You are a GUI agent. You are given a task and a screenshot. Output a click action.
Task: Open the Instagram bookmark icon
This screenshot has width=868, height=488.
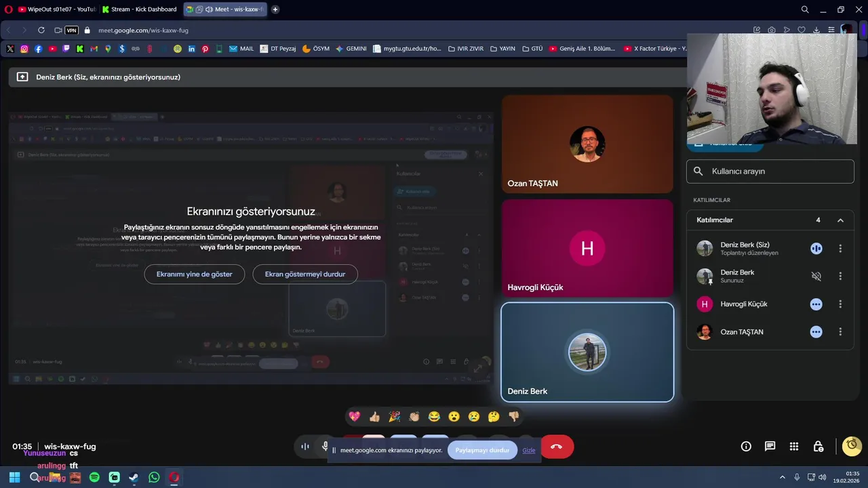point(24,49)
